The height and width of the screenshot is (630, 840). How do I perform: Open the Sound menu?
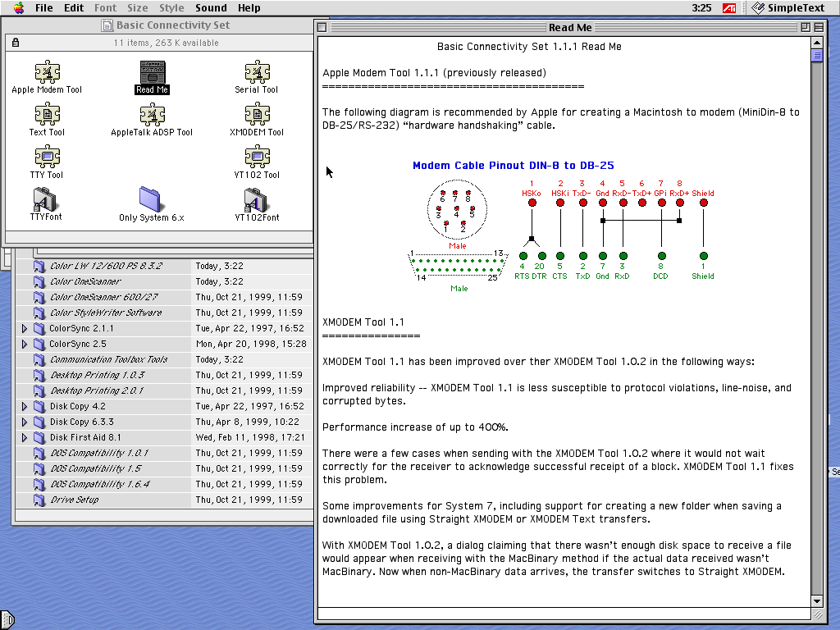211,8
